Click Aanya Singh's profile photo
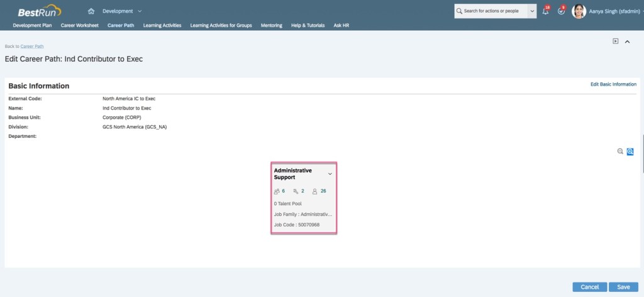Viewport: 644px width, 297px height. pyautogui.click(x=579, y=11)
